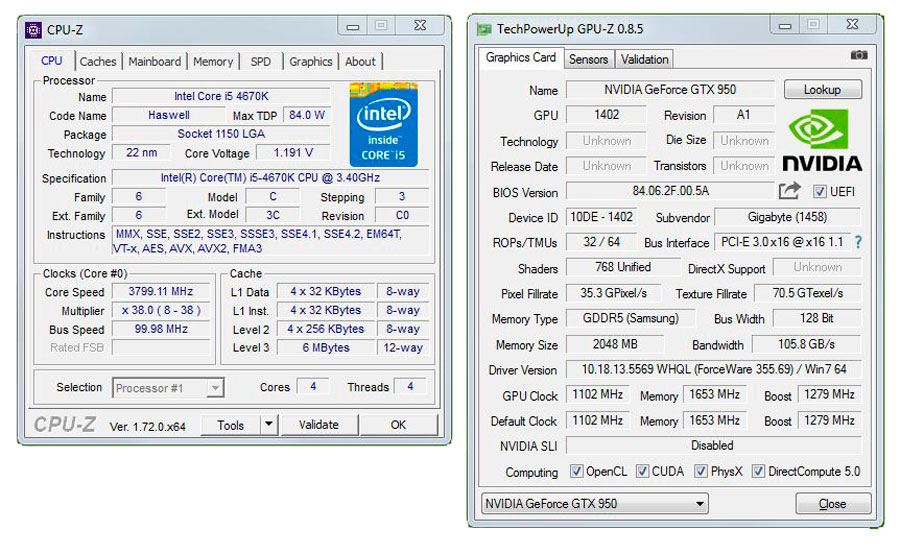900x554 pixels.
Task: Click the Code Name value Haswell
Action: tap(168, 115)
